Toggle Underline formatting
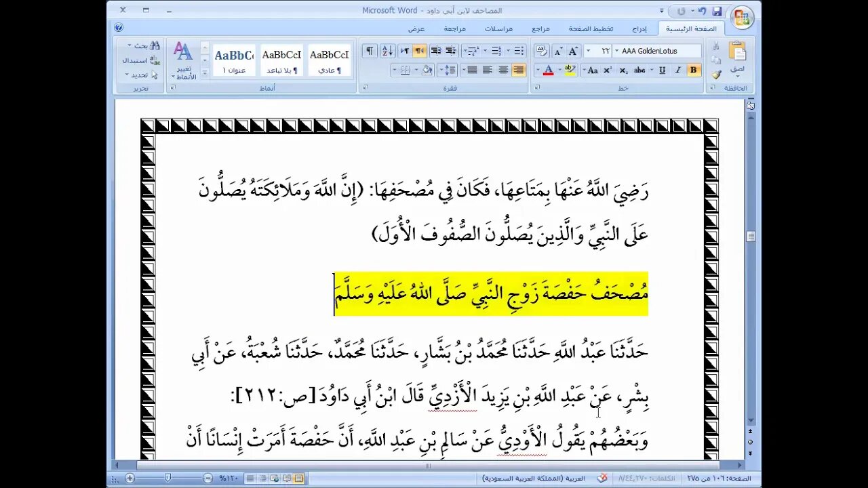This screenshot has height=488, width=868. click(x=662, y=70)
